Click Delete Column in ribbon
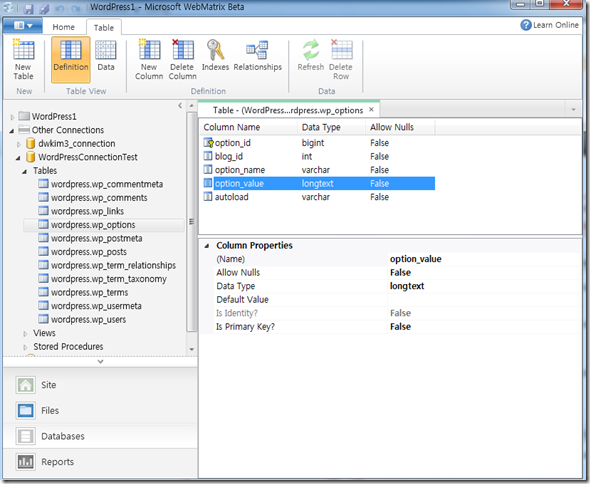Viewport: 590px width, 484px height. pos(182,60)
